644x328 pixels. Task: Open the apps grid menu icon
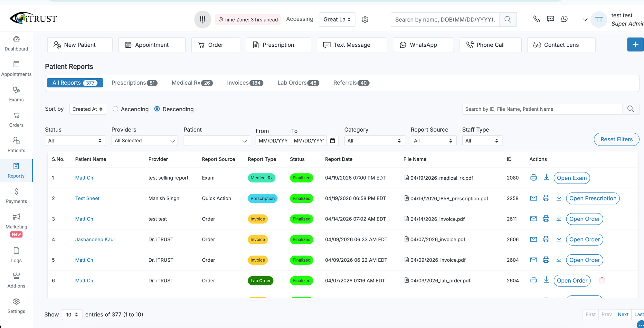point(203,20)
